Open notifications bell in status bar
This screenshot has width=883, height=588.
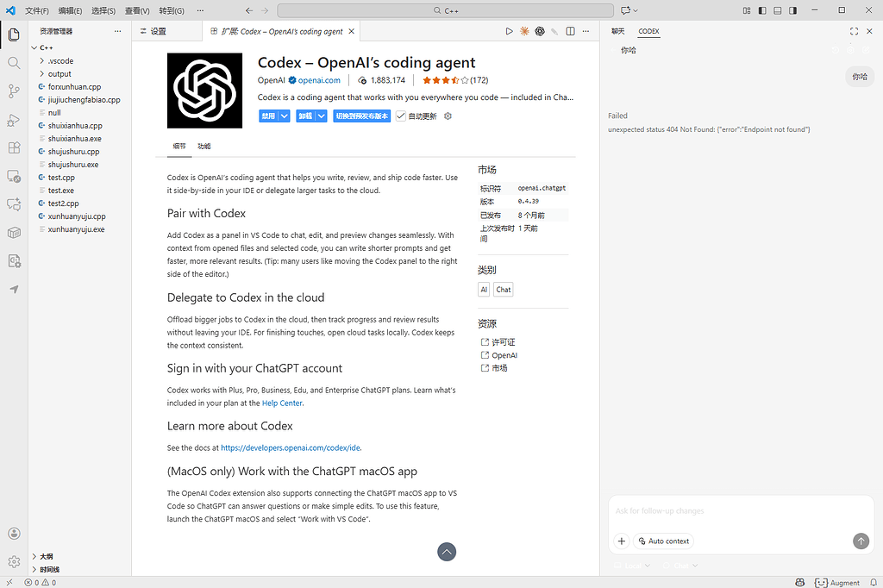point(874,582)
